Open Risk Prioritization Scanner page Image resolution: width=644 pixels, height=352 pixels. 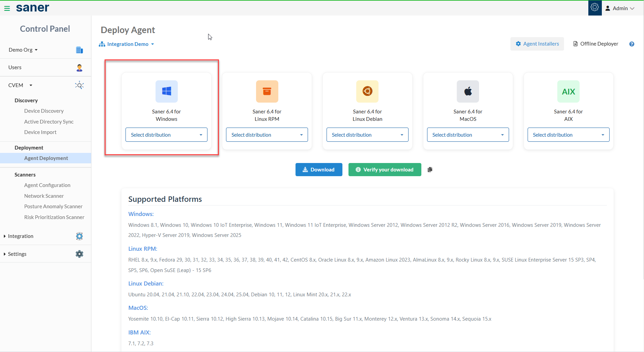pos(54,217)
